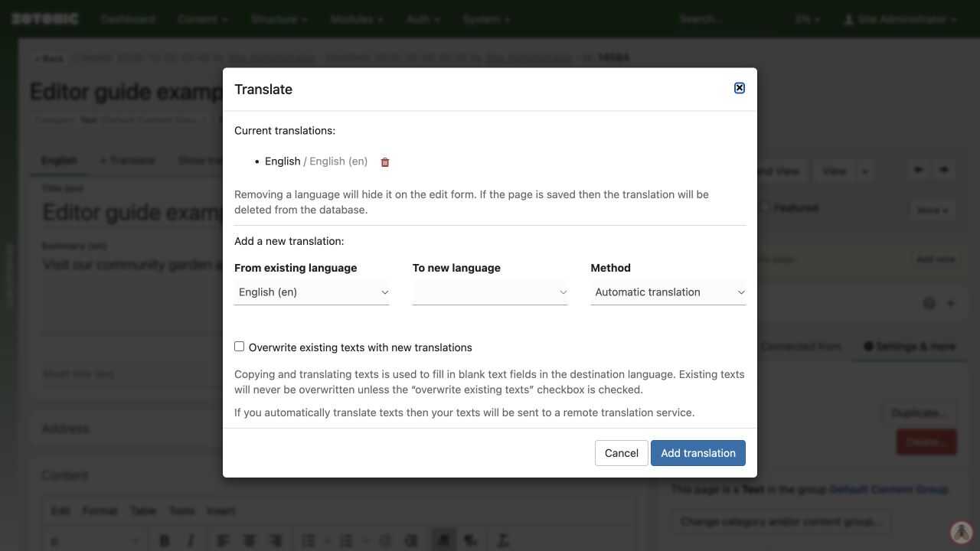Select the English language tab

(x=59, y=160)
